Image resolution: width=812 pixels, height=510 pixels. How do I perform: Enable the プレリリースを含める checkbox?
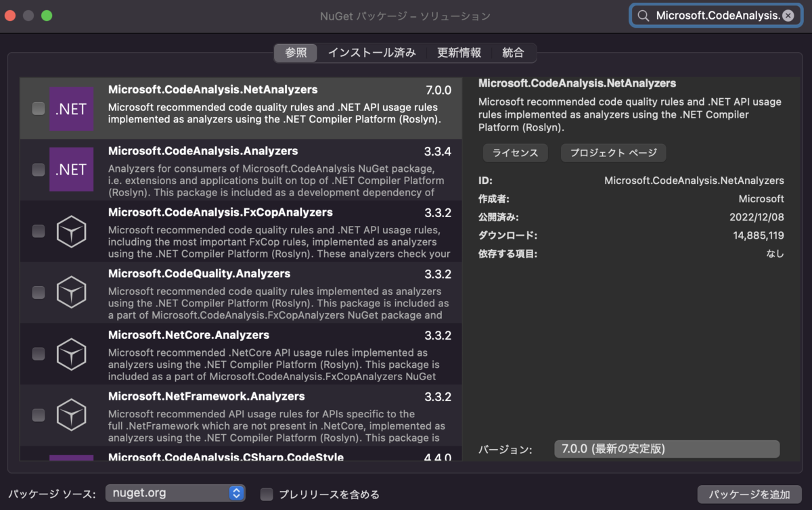267,494
